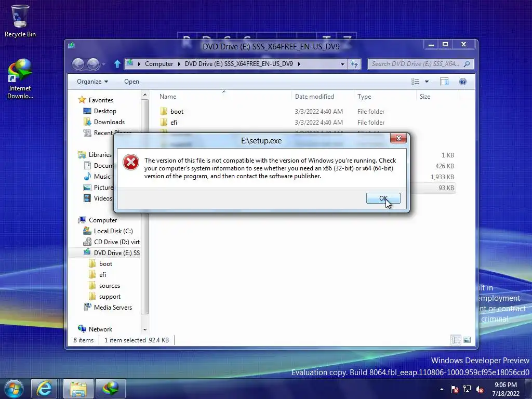Click Libraries in the navigation pane

point(100,155)
